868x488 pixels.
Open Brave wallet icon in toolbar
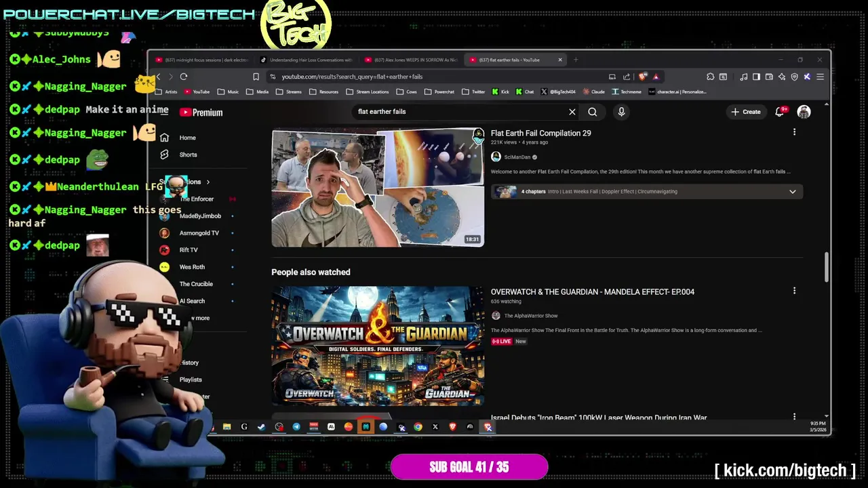click(x=769, y=77)
